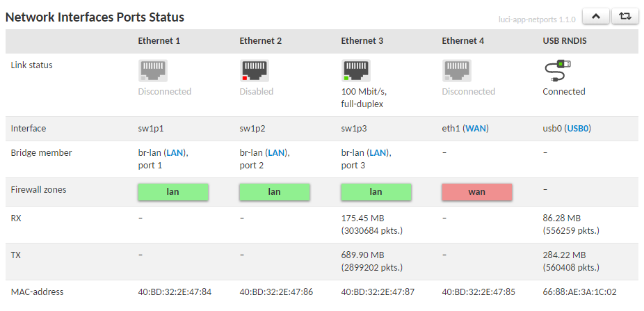Refresh port status using the loop arrows button
The width and height of the screenshot is (644, 311).
[625, 17]
